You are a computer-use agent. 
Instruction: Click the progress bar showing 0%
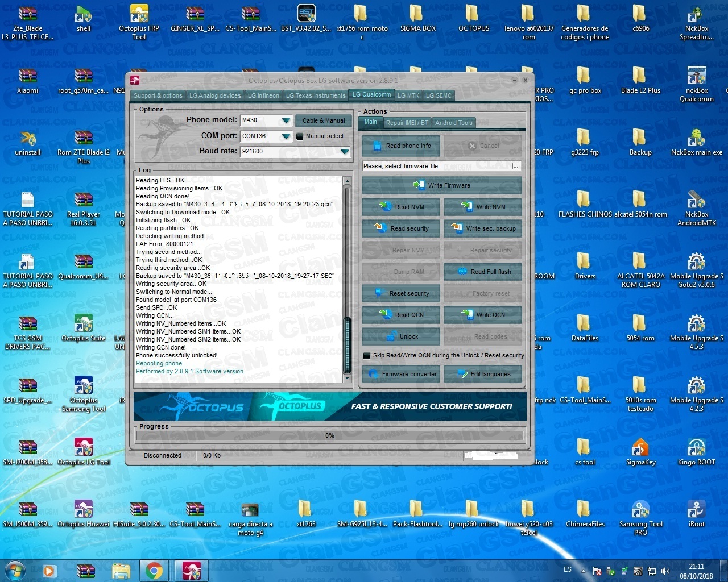[330, 435]
